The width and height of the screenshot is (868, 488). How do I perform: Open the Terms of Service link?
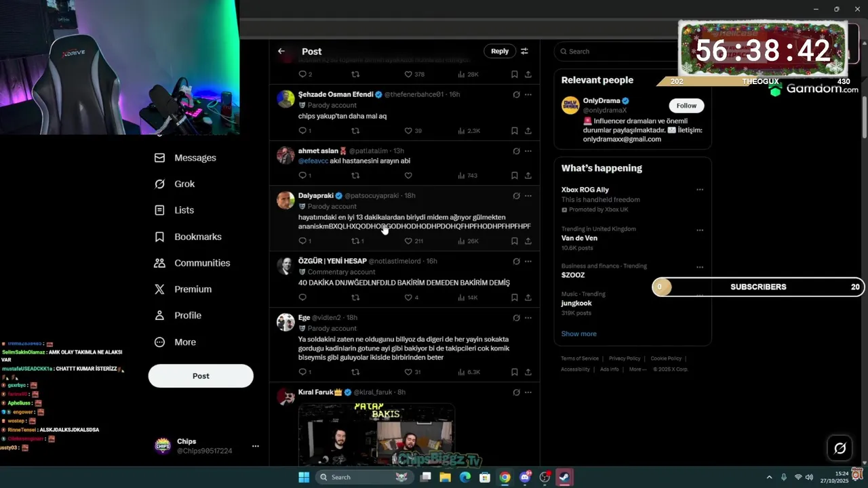[x=580, y=359]
